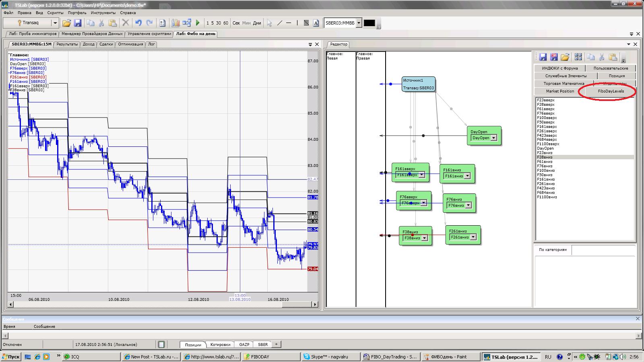This screenshot has height=362, width=644.
Task: Click the FiboDayLevels category button
Action: (x=611, y=91)
